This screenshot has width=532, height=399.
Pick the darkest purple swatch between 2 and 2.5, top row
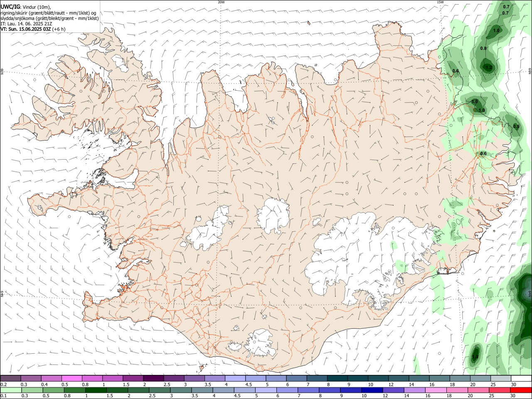(x=153, y=379)
